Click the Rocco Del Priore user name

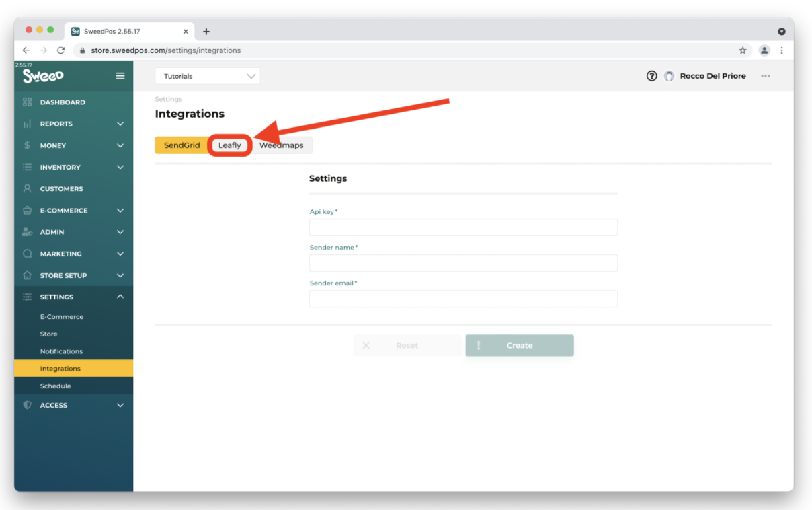(713, 76)
